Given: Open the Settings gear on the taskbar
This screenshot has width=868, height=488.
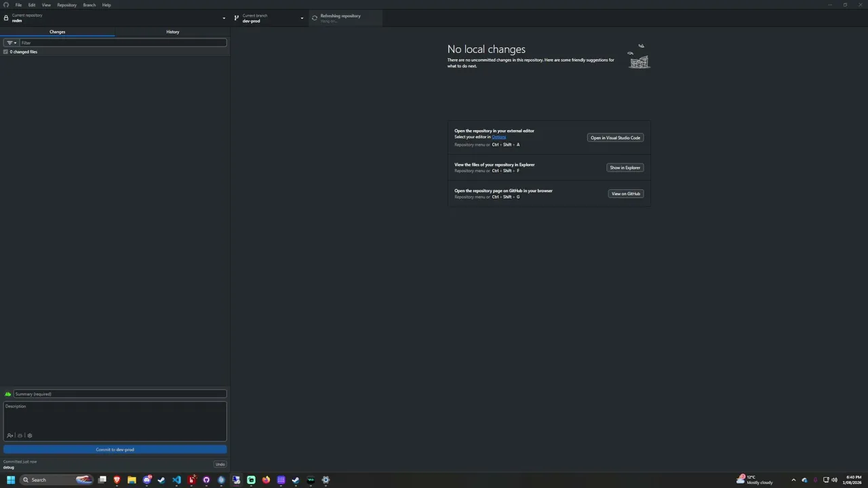Looking at the screenshot, I should click(325, 480).
